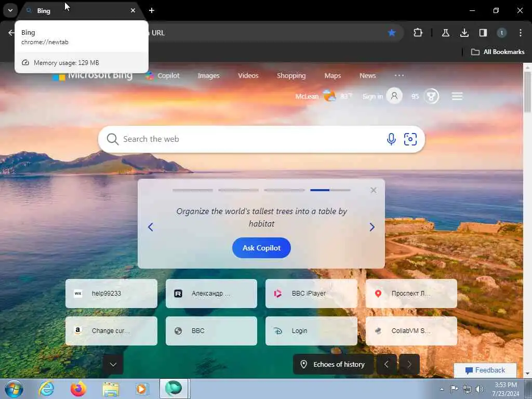Open the Windows Start button
Screen dimensions: 532x399
coord(14,389)
